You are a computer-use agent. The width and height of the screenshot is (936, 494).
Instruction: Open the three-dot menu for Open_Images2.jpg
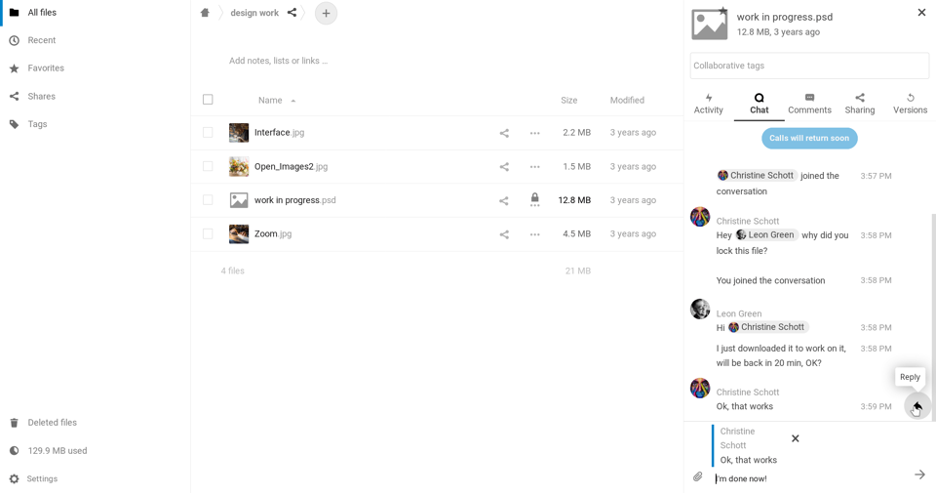[535, 167]
